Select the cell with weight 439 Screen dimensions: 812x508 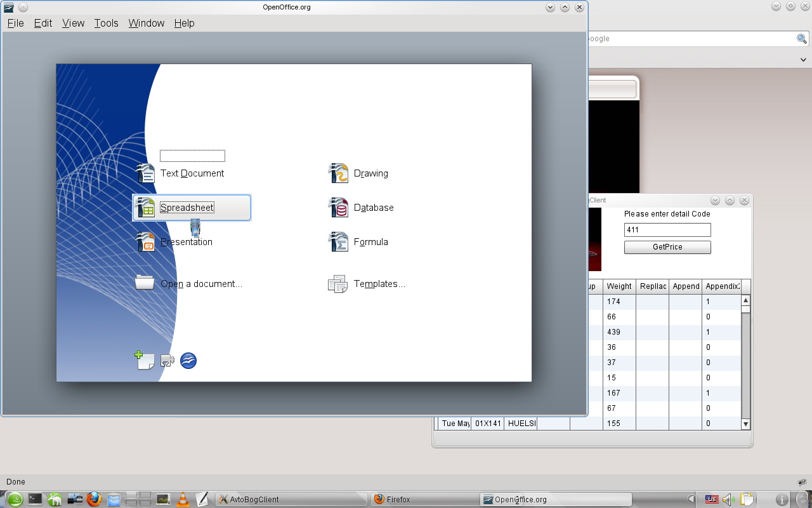(619, 332)
